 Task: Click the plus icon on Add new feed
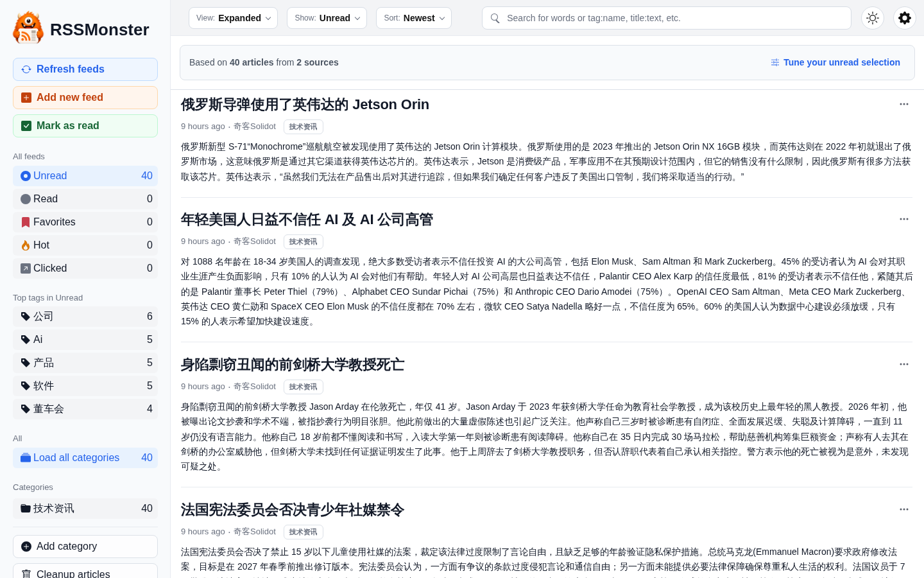[x=26, y=98]
